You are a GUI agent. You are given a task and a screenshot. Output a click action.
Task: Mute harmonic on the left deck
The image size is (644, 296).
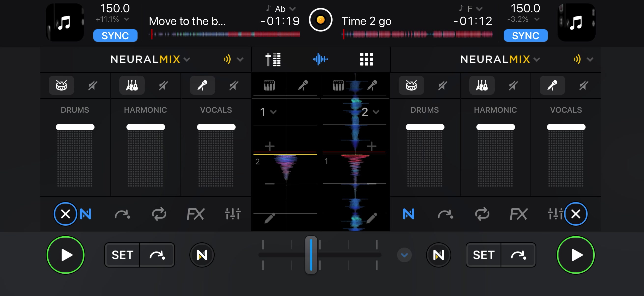[163, 85]
